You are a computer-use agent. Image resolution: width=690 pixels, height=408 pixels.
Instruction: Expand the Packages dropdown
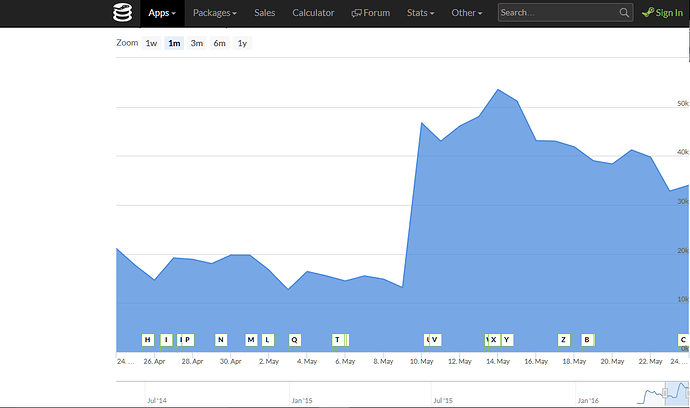214,13
